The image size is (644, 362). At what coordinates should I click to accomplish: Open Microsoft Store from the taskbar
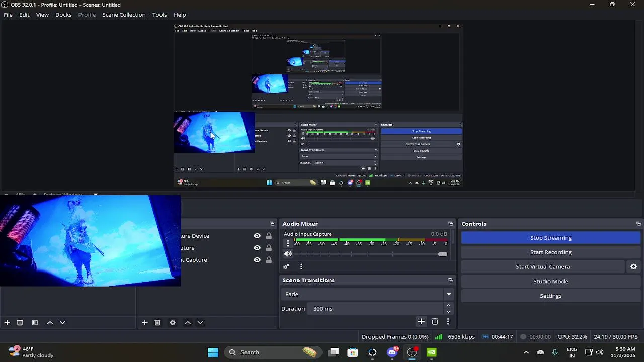click(x=353, y=352)
